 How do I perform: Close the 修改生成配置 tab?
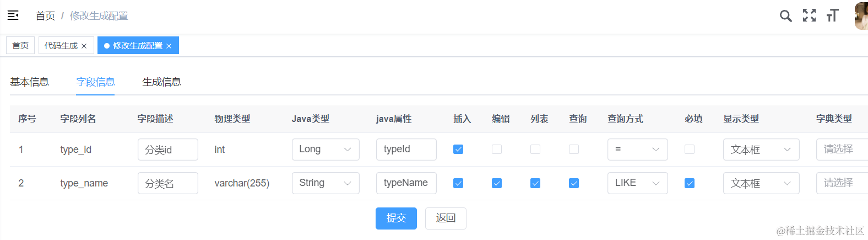coord(169,46)
